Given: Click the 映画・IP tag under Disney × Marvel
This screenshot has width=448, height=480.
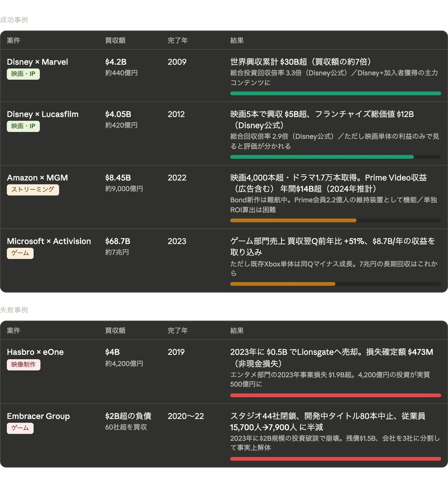Looking at the screenshot, I should pyautogui.click(x=23, y=74).
